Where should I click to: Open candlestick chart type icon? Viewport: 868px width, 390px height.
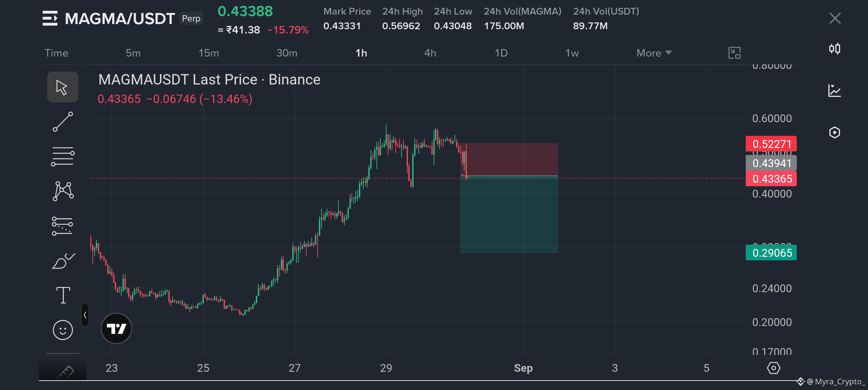tap(834, 49)
